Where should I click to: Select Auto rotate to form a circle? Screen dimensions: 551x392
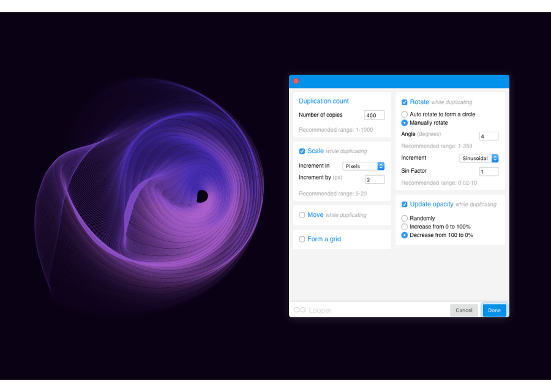coord(405,115)
